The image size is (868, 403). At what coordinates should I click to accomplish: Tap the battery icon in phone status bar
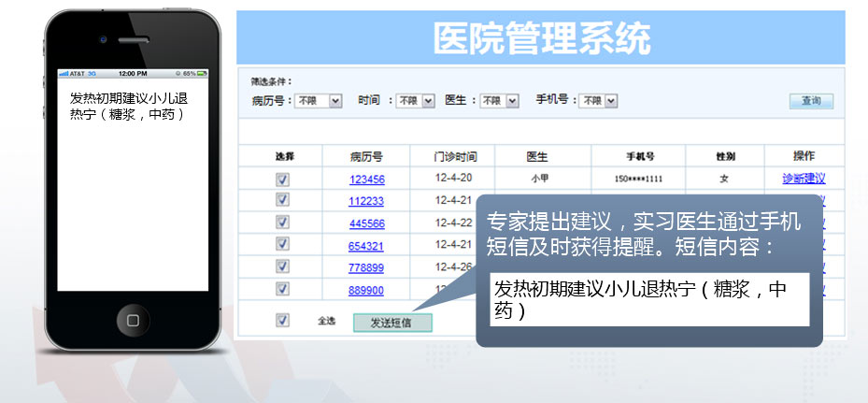[201, 73]
